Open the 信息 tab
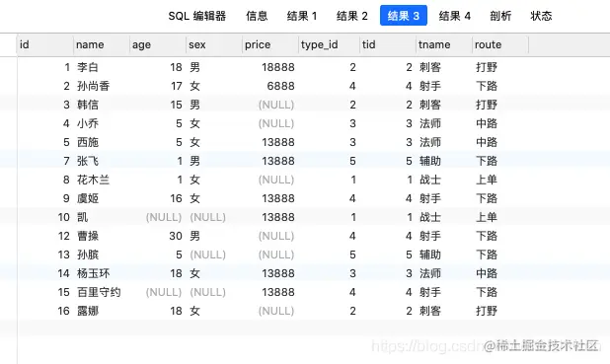Image resolution: width=610 pixels, height=364 pixels. tap(257, 16)
